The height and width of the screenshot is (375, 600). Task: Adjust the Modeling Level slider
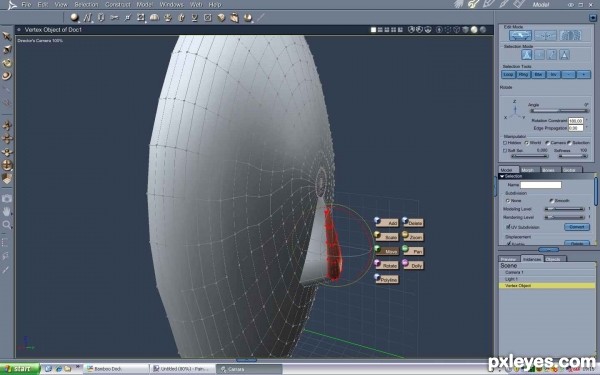tap(564, 209)
